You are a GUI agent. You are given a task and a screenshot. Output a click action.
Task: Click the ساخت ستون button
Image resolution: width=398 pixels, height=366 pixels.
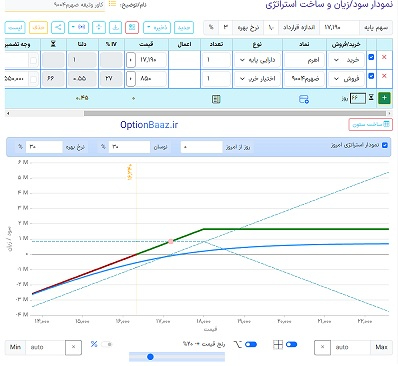tap(371, 124)
